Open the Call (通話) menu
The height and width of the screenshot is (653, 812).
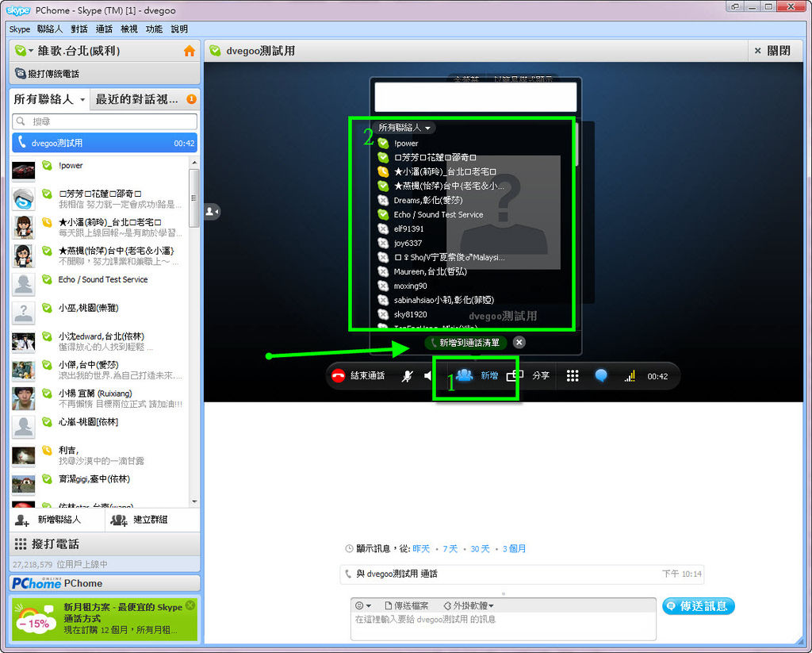click(x=104, y=29)
